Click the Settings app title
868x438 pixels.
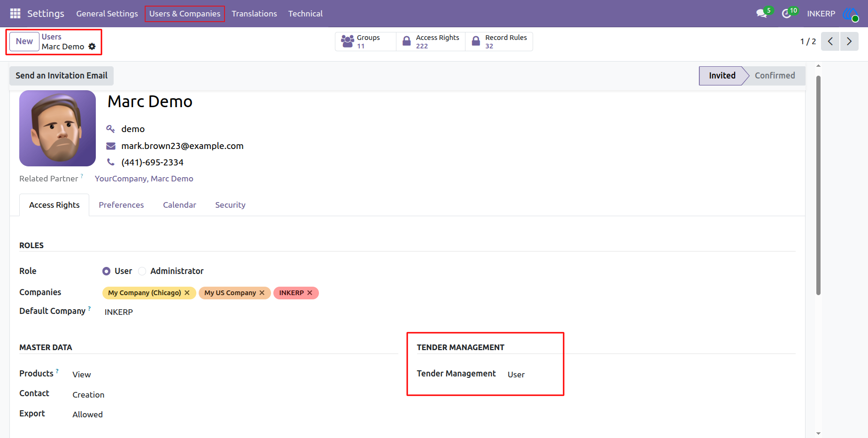[46, 14]
